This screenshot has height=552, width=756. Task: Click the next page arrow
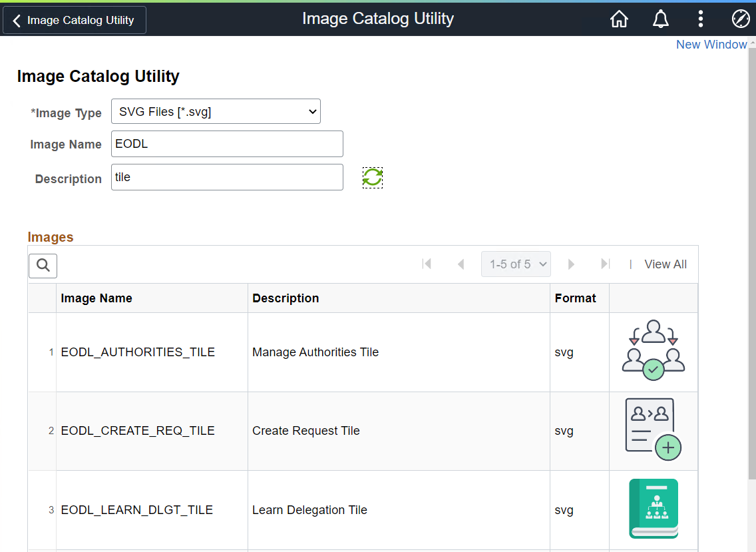[x=571, y=264]
